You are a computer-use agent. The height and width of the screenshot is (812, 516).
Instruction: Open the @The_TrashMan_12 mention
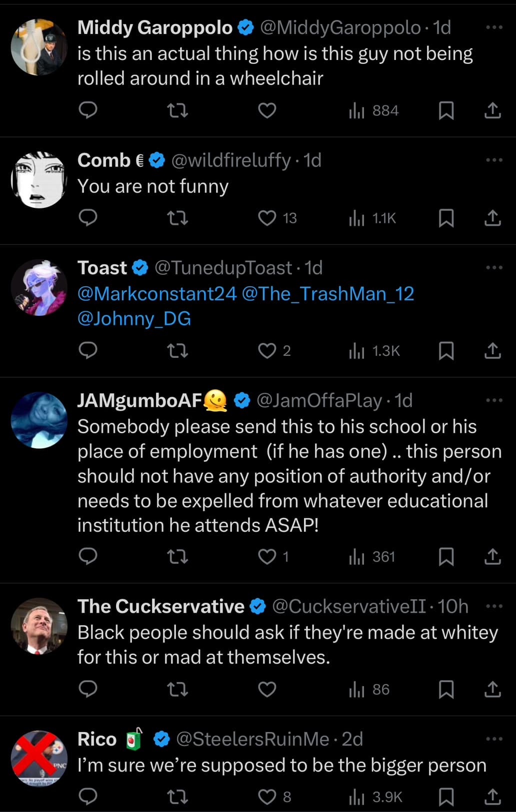(x=328, y=294)
